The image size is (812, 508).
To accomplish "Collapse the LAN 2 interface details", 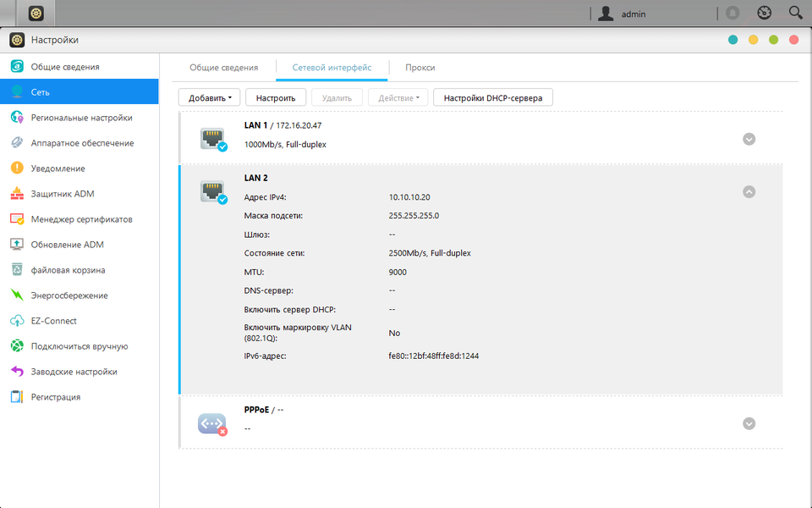I will (749, 192).
